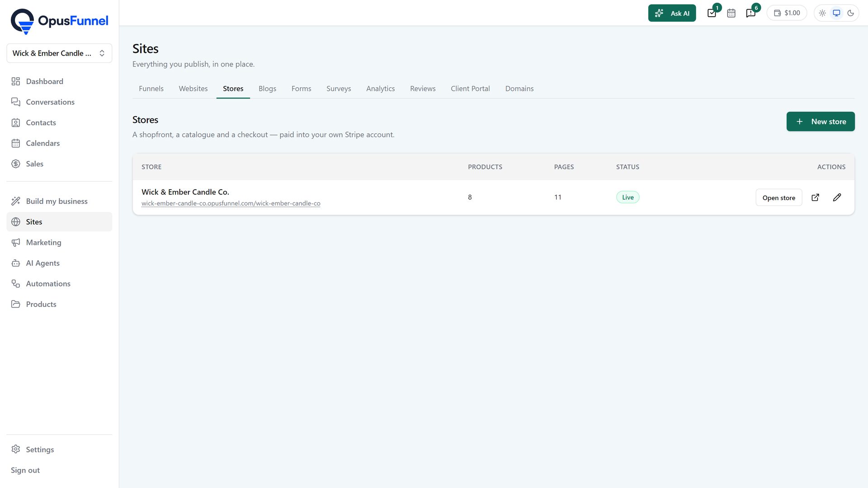Open notifications message icon with badge 6

750,13
